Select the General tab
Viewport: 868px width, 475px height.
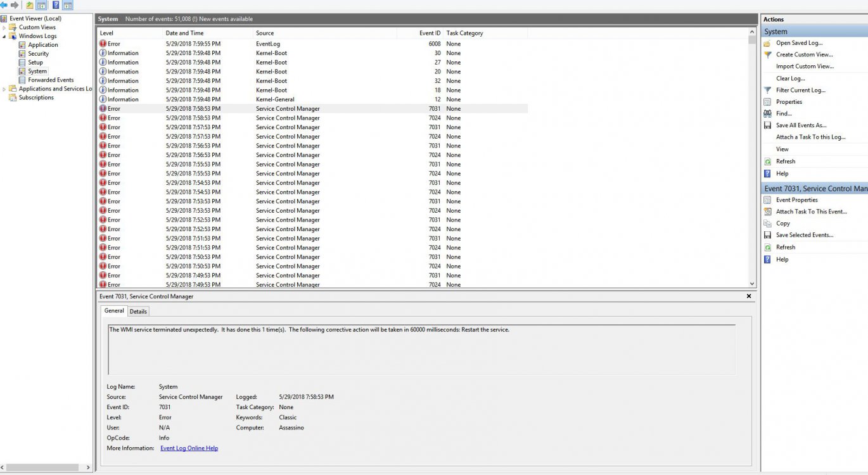(114, 311)
